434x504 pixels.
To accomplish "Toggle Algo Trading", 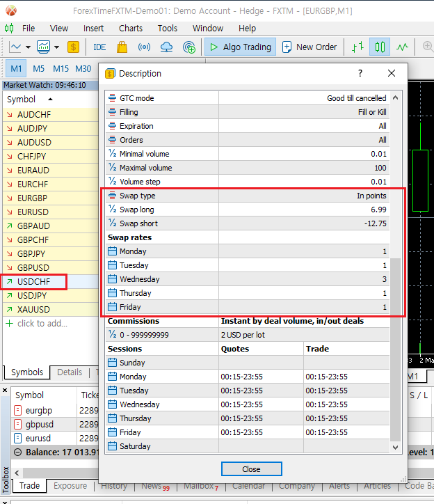I will (240, 47).
